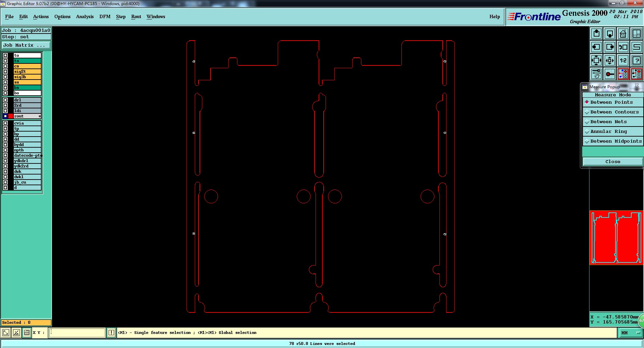Image resolution: width=644 pixels, height=348 pixels.
Task: Toggle display checkbox for layer drl
Action: pyautogui.click(x=5, y=100)
